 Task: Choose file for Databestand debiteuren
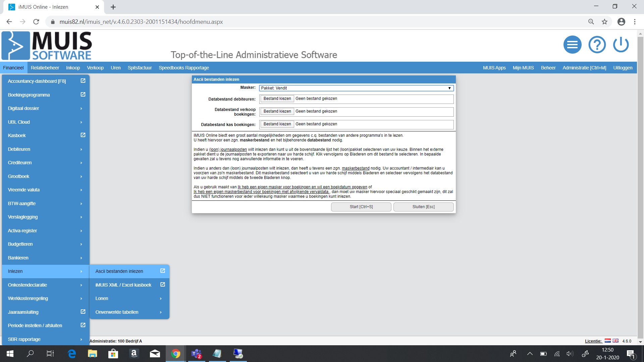pyautogui.click(x=277, y=99)
